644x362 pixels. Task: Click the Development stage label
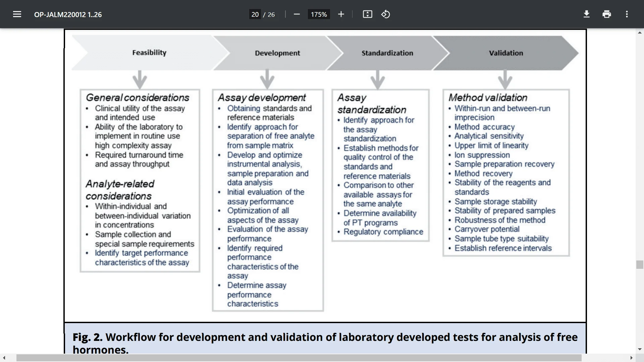pos(277,53)
